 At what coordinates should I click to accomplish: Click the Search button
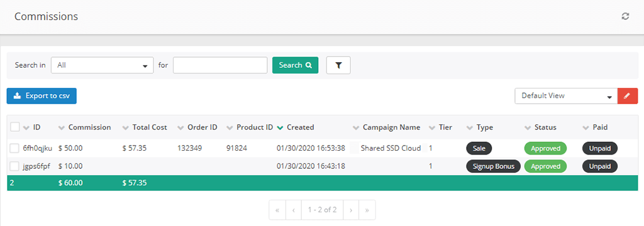coord(296,65)
